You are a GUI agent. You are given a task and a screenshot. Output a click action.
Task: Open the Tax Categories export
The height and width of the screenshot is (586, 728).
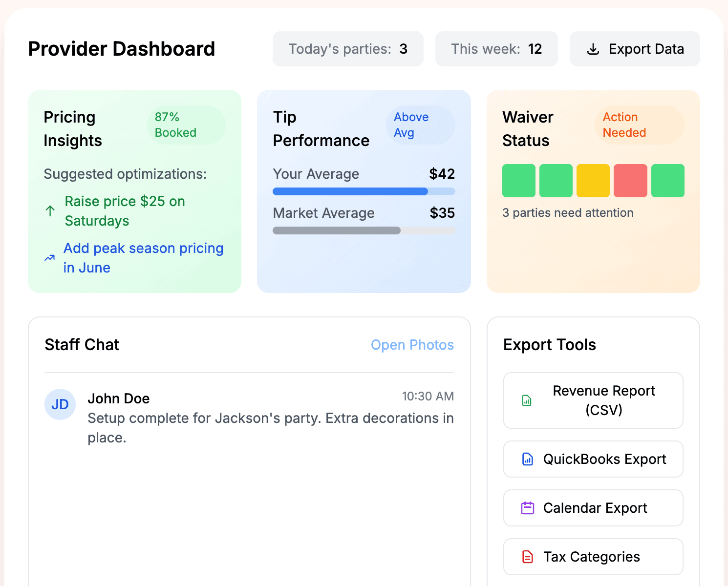tap(591, 557)
